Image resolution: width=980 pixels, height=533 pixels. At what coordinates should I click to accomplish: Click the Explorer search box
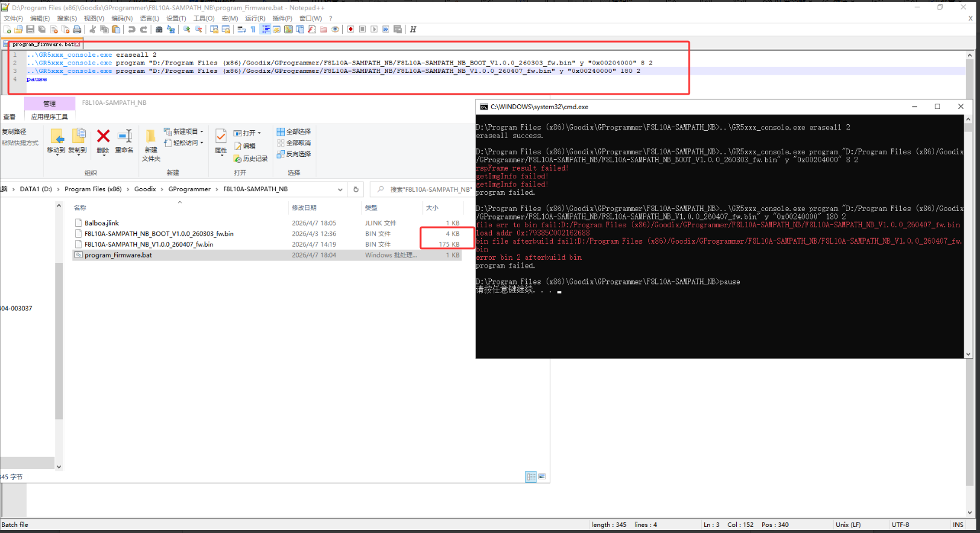(x=425, y=189)
